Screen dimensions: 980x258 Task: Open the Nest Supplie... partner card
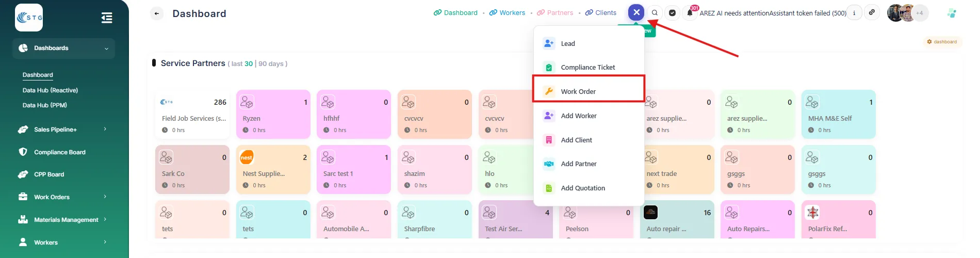pos(273,169)
